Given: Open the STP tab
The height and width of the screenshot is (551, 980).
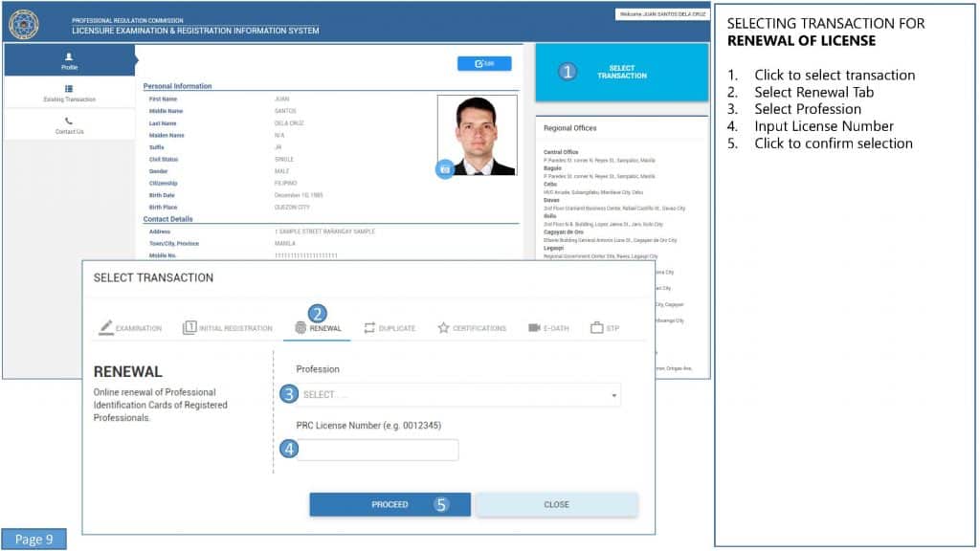Looking at the screenshot, I should (x=605, y=328).
